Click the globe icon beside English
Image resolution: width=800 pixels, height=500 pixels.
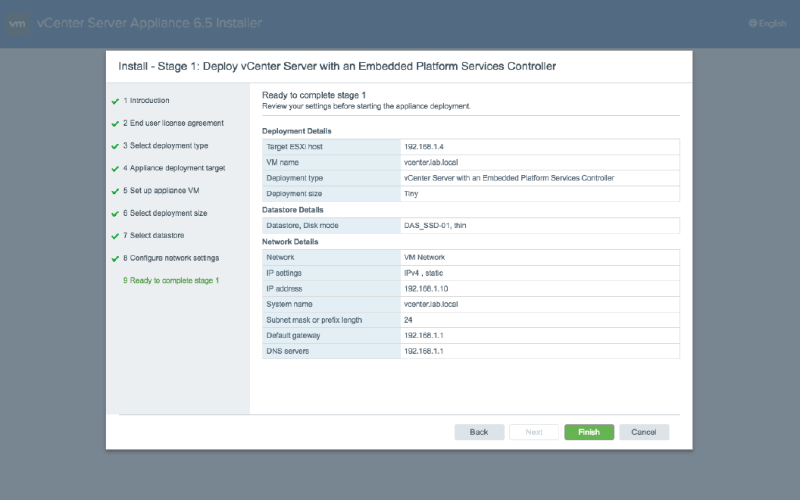click(752, 24)
